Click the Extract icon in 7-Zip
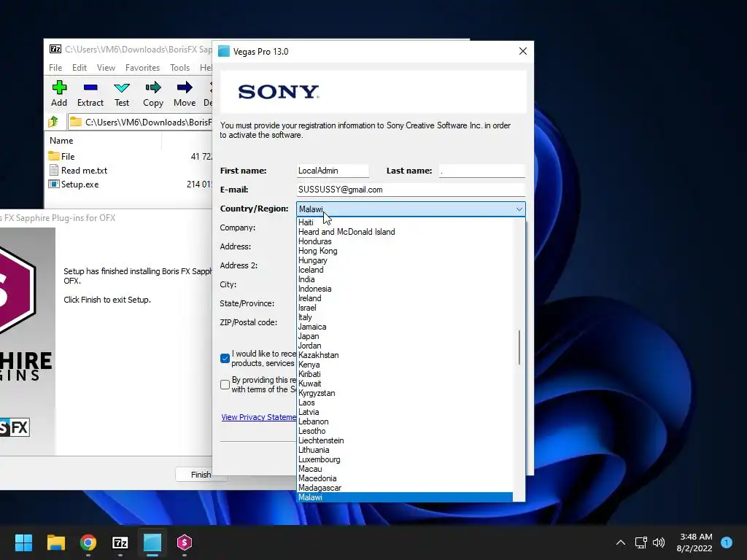This screenshot has height=560, width=747. coord(90,87)
